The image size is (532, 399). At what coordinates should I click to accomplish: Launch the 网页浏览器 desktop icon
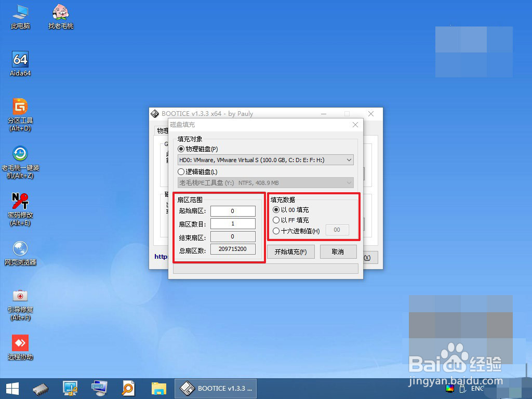tap(20, 253)
